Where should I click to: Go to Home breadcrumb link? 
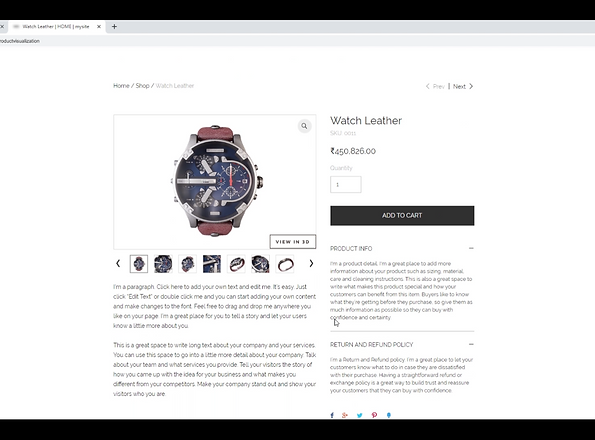(121, 86)
